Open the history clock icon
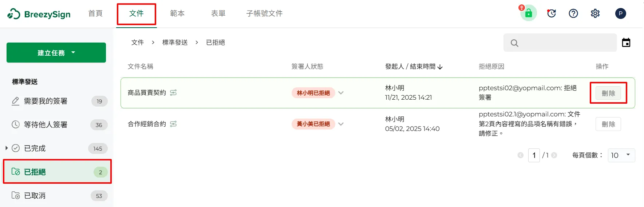 click(x=552, y=13)
